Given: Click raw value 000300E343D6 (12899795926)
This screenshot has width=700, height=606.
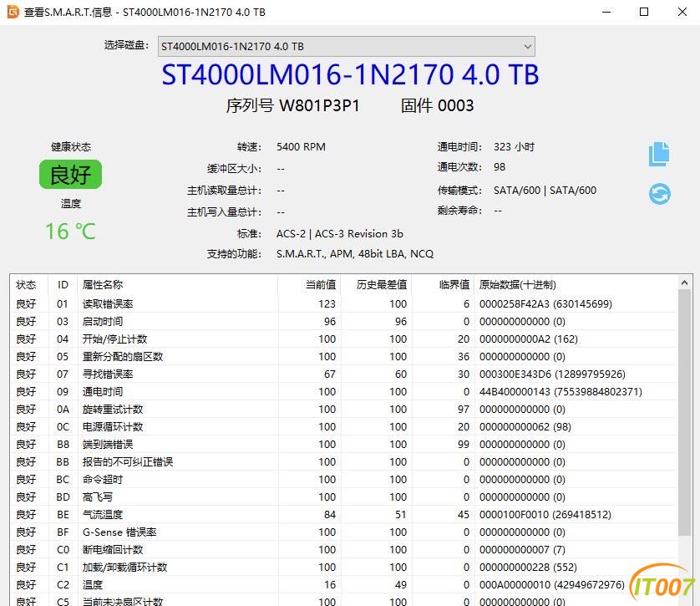Looking at the screenshot, I should pyautogui.click(x=552, y=374).
